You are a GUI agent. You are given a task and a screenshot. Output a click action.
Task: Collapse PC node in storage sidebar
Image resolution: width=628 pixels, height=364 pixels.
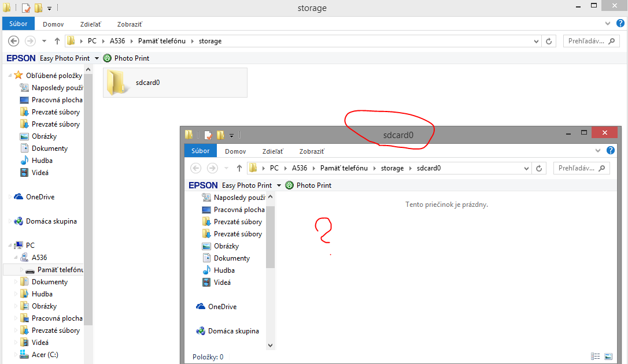[x=10, y=245]
